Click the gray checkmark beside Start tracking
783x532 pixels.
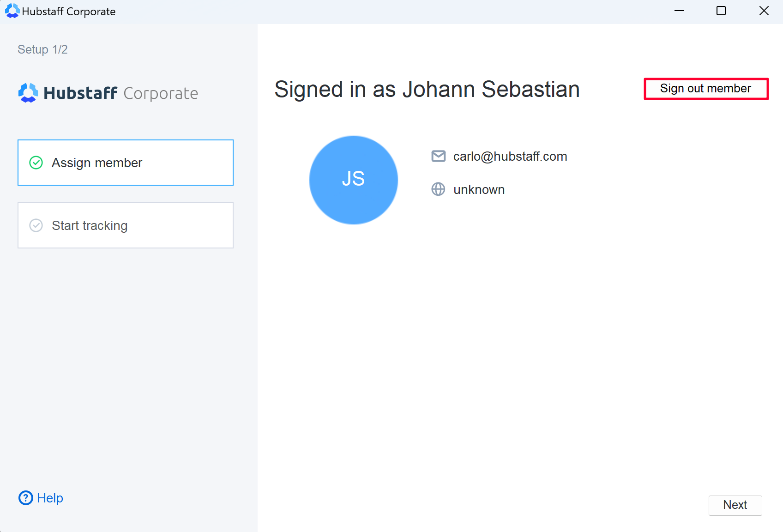pos(36,225)
